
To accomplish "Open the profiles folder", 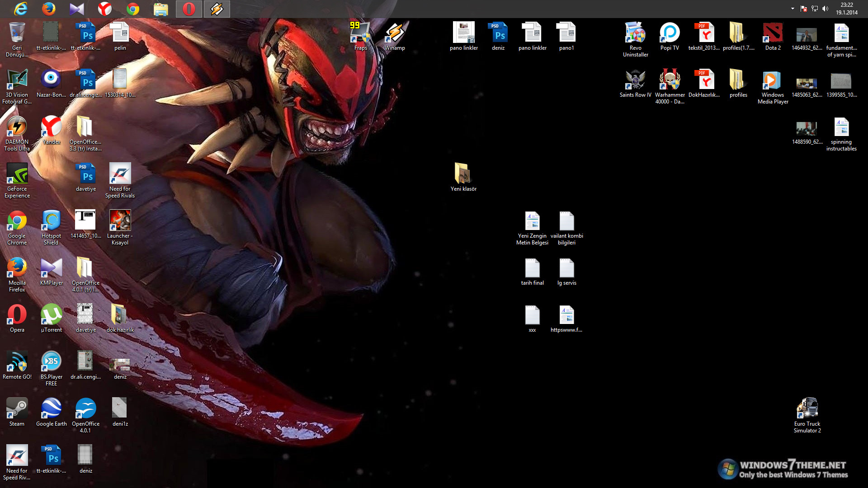I will [x=738, y=84].
